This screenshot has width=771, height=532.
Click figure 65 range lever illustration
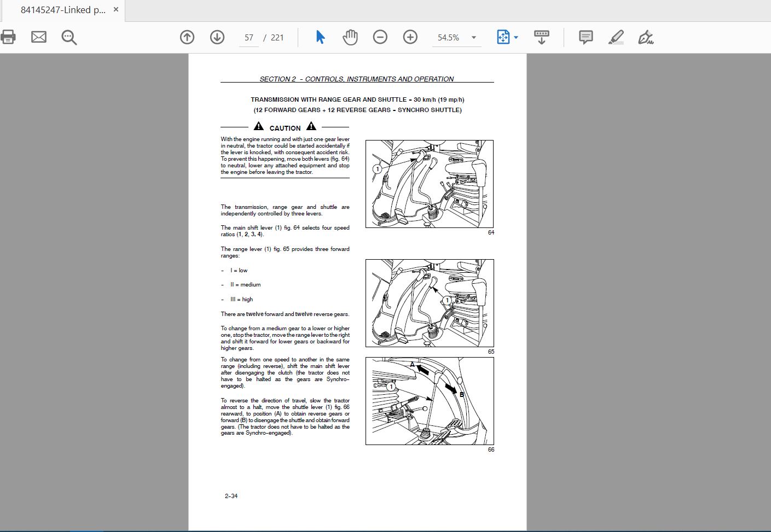pos(430,303)
